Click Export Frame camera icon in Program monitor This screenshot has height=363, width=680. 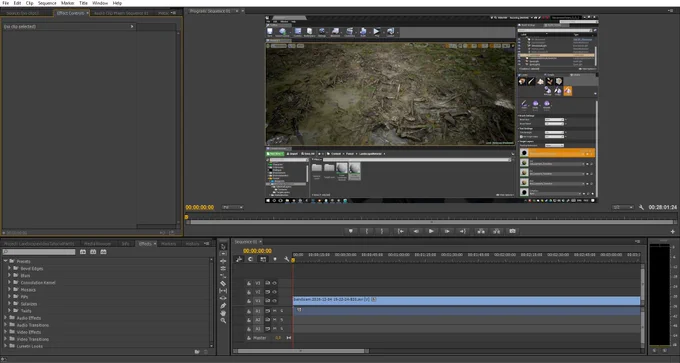(x=513, y=231)
